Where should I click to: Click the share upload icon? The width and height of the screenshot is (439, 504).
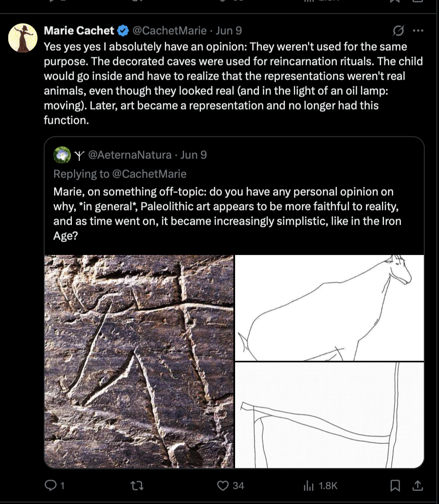417,485
